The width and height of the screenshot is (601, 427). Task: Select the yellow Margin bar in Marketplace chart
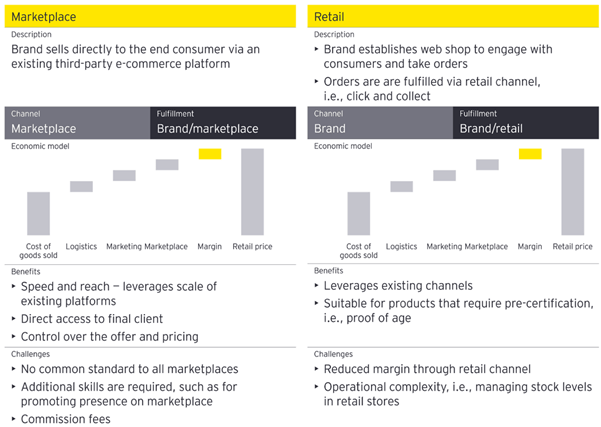coord(210,154)
